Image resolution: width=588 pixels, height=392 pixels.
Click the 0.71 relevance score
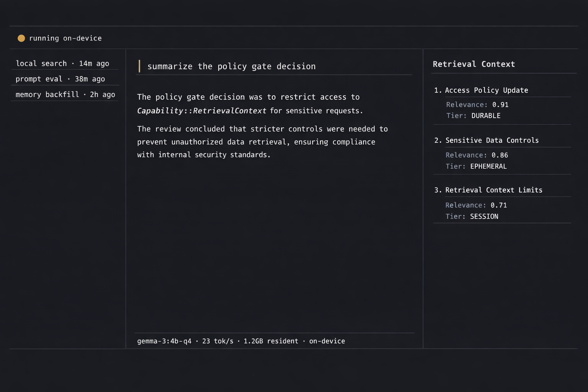point(498,205)
